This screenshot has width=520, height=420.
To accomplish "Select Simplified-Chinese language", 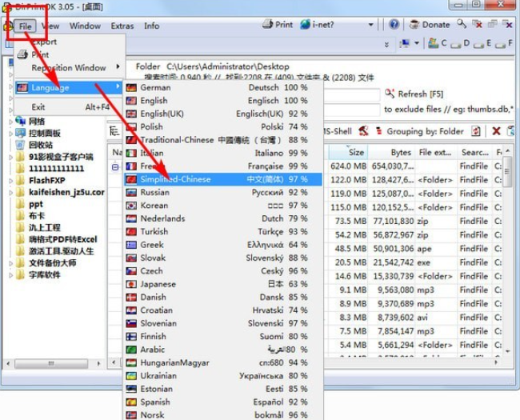I will (x=223, y=179).
